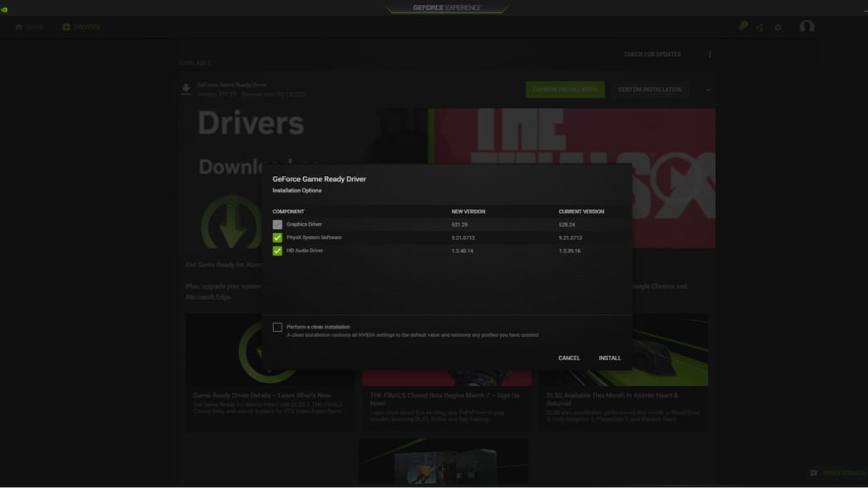
Task: Click the driver download arrow icon
Action: pos(186,88)
